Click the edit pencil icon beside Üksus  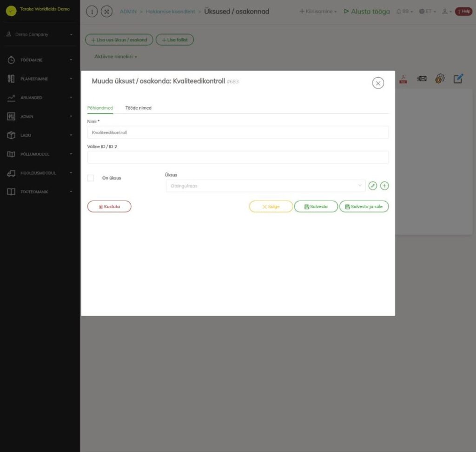373,186
